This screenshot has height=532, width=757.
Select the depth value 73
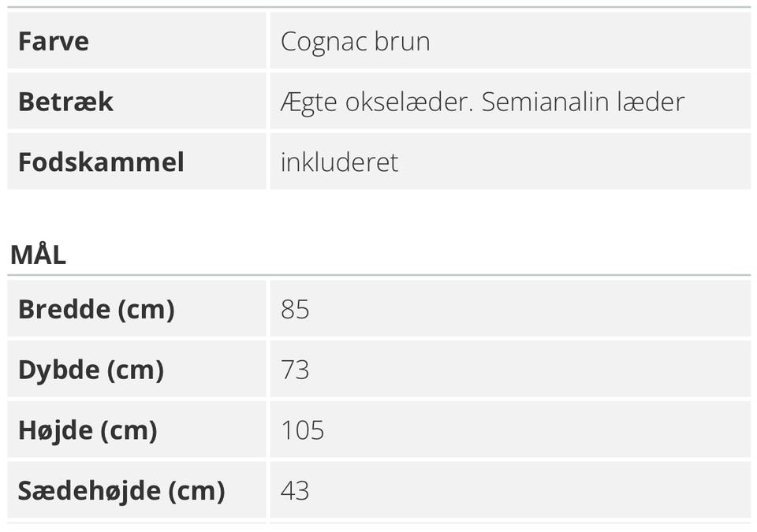click(x=295, y=370)
